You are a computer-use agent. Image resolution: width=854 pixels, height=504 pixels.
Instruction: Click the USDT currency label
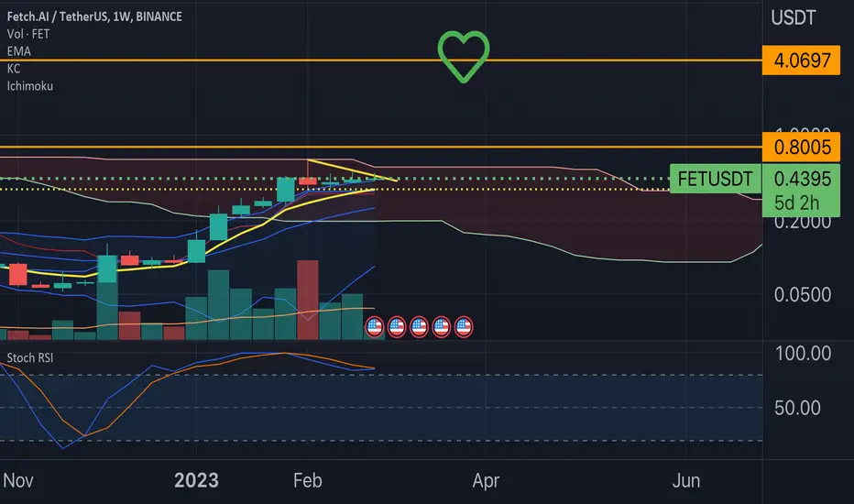793,18
